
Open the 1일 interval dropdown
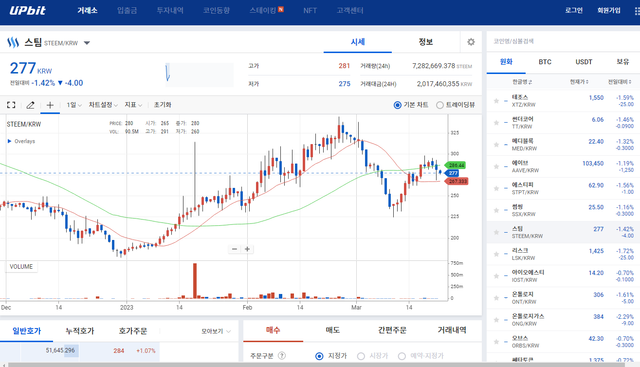tap(74, 105)
